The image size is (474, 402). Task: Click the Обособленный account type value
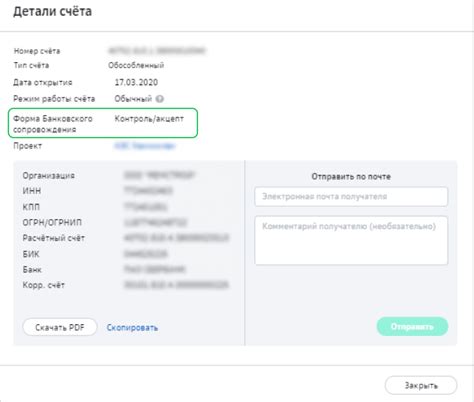136,65
